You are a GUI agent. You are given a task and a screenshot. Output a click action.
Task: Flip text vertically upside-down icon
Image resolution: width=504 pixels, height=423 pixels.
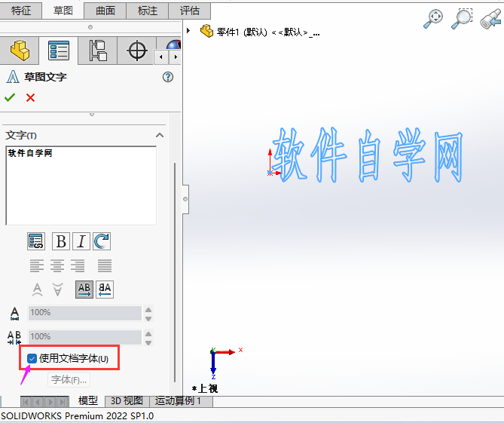coord(57,290)
